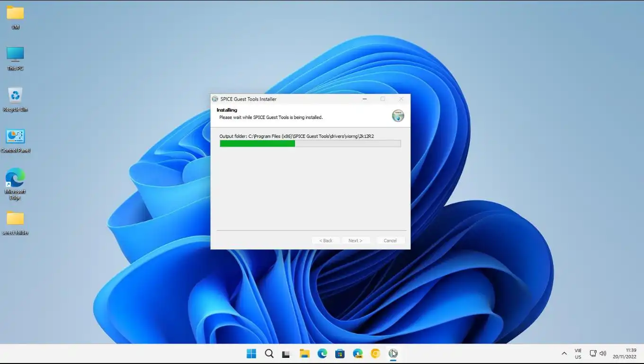Minimize the SPICE Guest Tools Installer window
The image size is (644, 364).
click(x=365, y=99)
